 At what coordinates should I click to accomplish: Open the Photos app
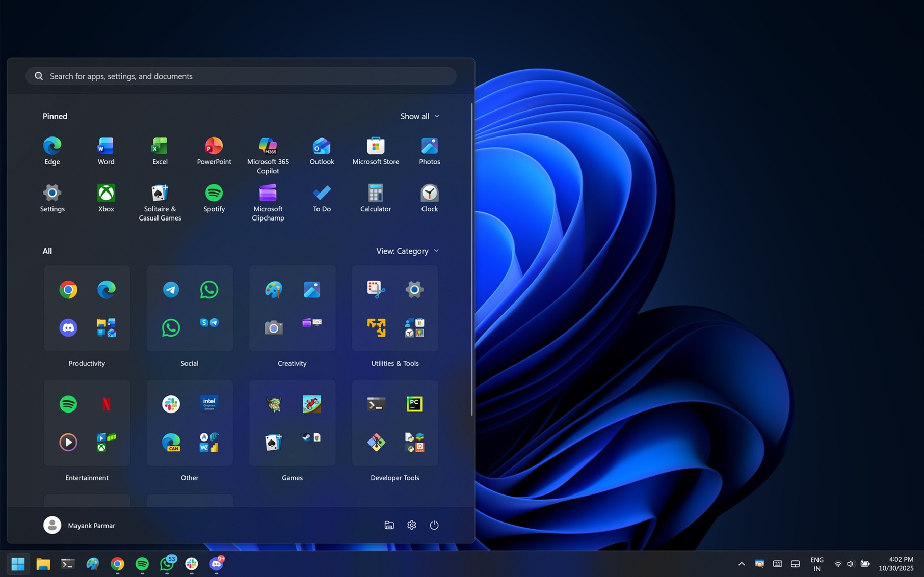click(429, 148)
